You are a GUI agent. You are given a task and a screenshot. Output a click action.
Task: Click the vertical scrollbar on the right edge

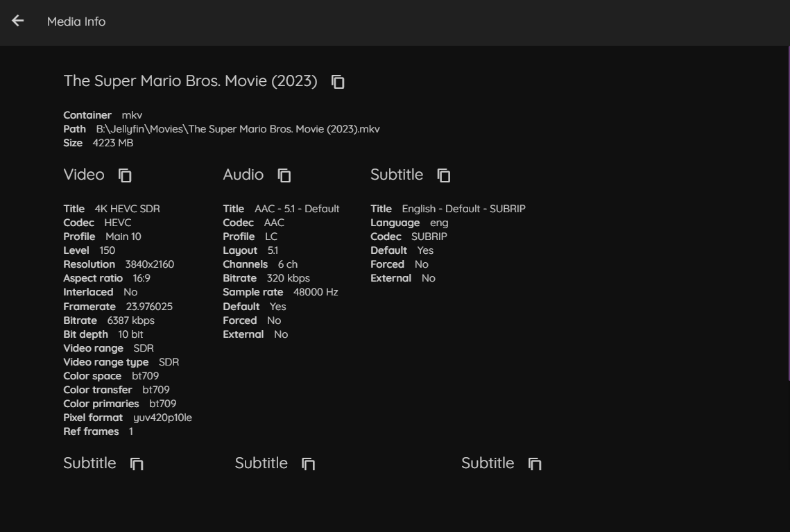tap(788, 208)
